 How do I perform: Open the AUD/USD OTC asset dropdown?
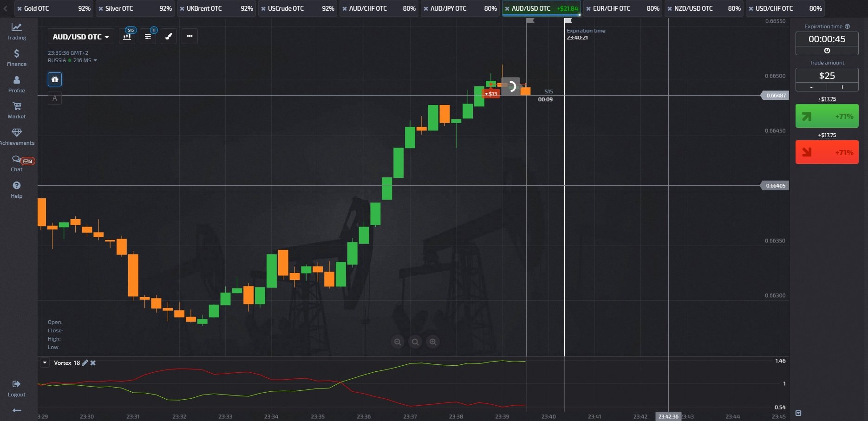pyautogui.click(x=81, y=37)
